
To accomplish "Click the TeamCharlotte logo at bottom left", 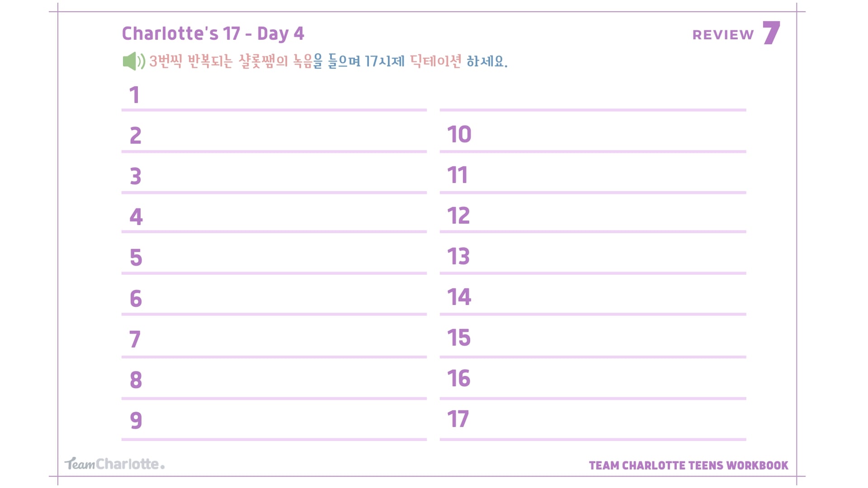I will coord(114,464).
